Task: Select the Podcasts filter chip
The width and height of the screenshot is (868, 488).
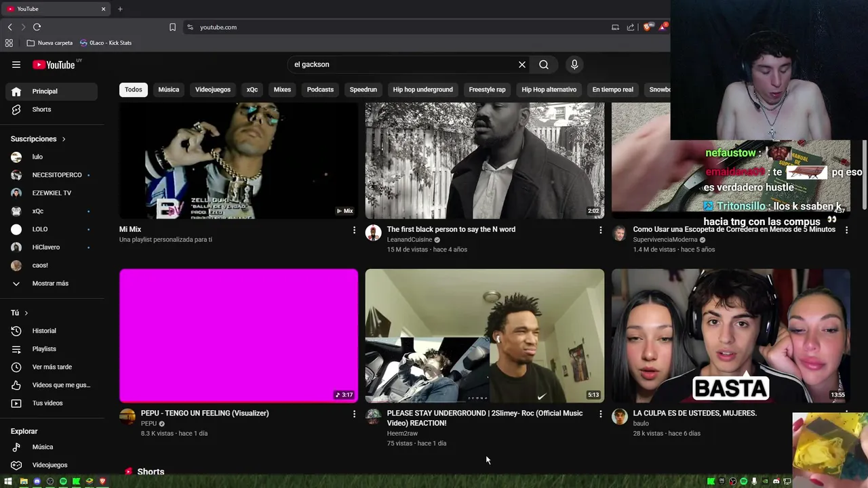Action: pos(320,89)
